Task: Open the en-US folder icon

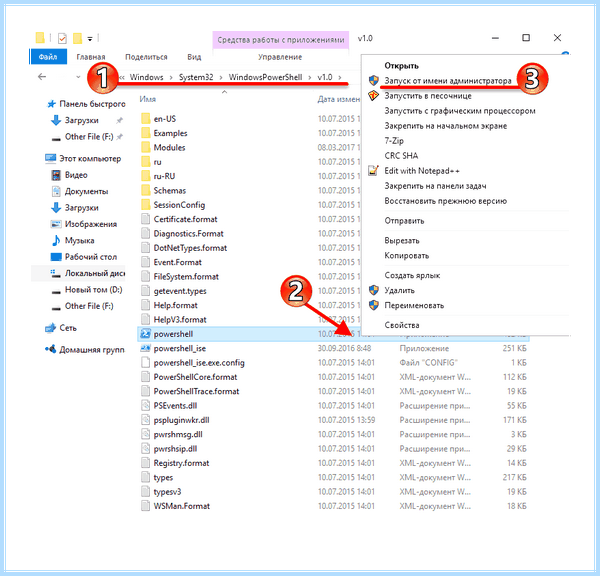Action: coord(145,119)
